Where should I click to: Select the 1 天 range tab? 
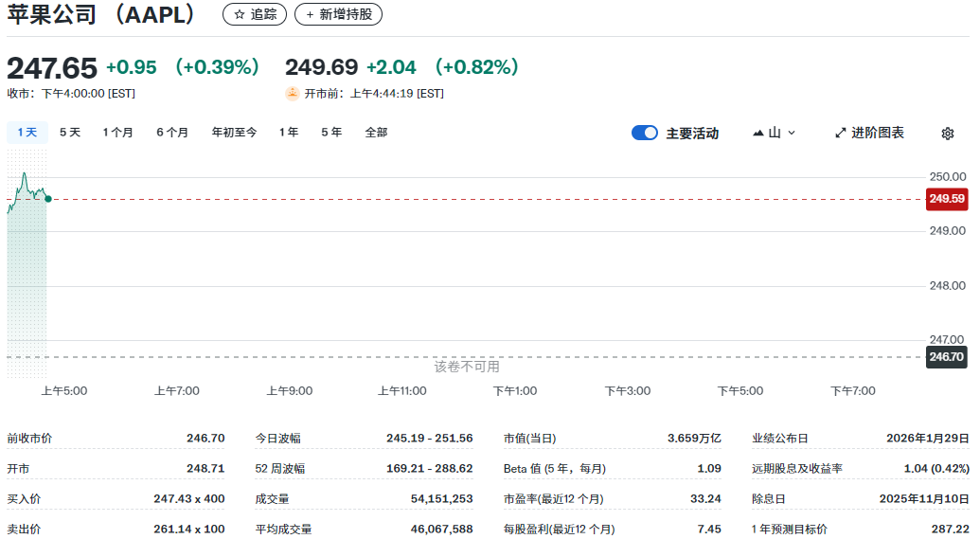click(x=27, y=133)
